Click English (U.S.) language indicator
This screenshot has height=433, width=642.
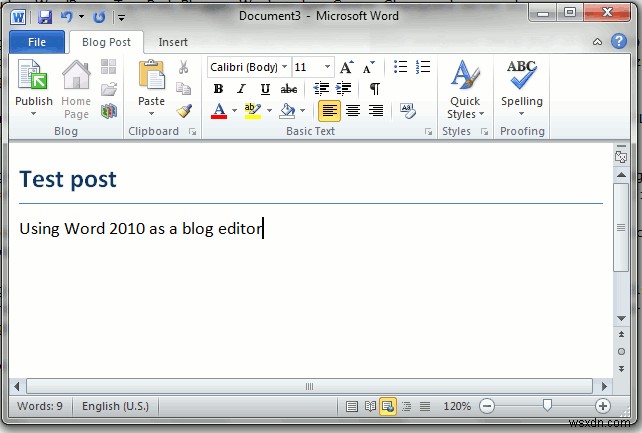tap(115, 406)
